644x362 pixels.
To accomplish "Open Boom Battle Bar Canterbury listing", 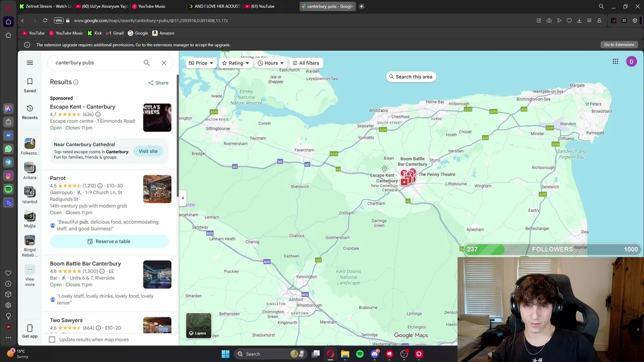I will point(86,263).
